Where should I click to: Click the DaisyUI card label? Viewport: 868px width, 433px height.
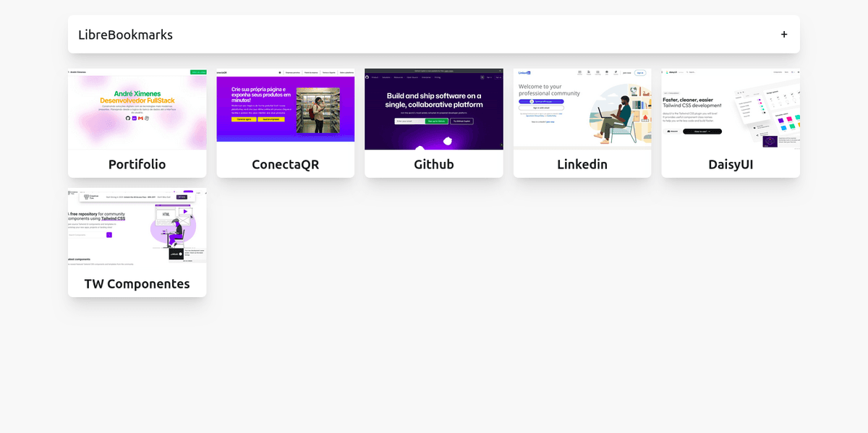click(x=731, y=165)
